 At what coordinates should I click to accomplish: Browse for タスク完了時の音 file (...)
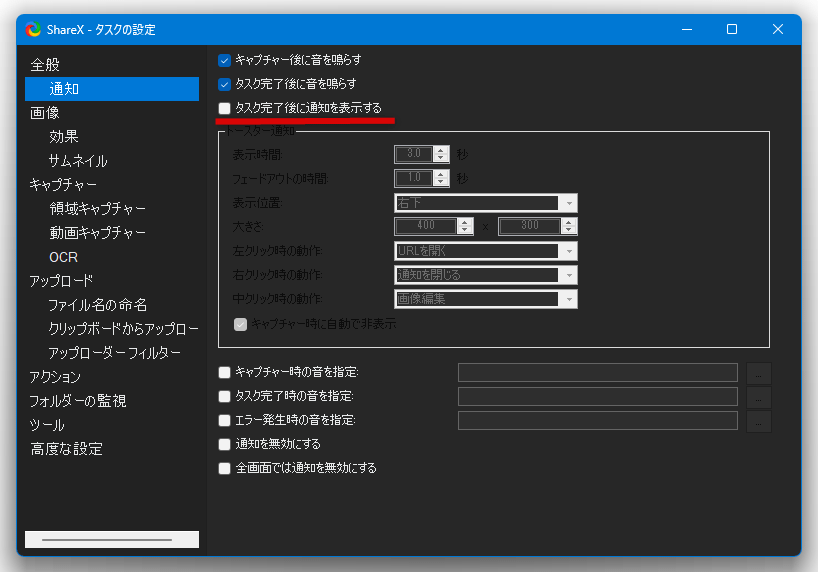pos(759,398)
